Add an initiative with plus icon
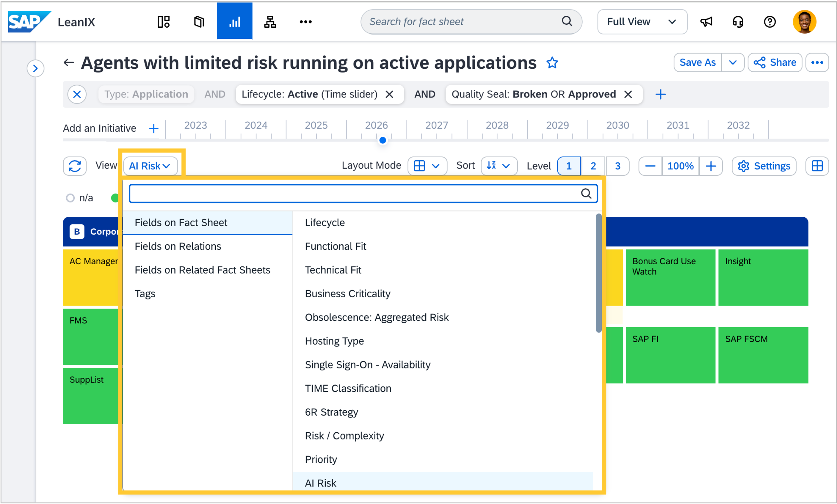The image size is (837, 504). pos(153,128)
